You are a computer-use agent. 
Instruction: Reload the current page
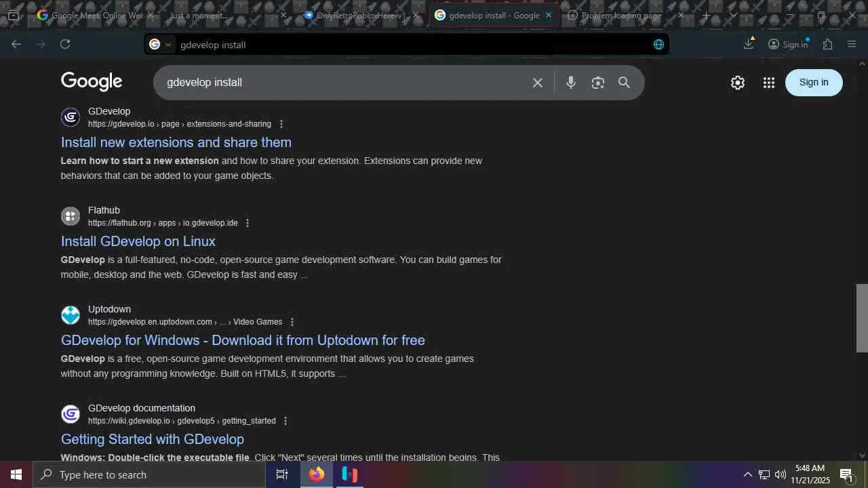[65, 44]
